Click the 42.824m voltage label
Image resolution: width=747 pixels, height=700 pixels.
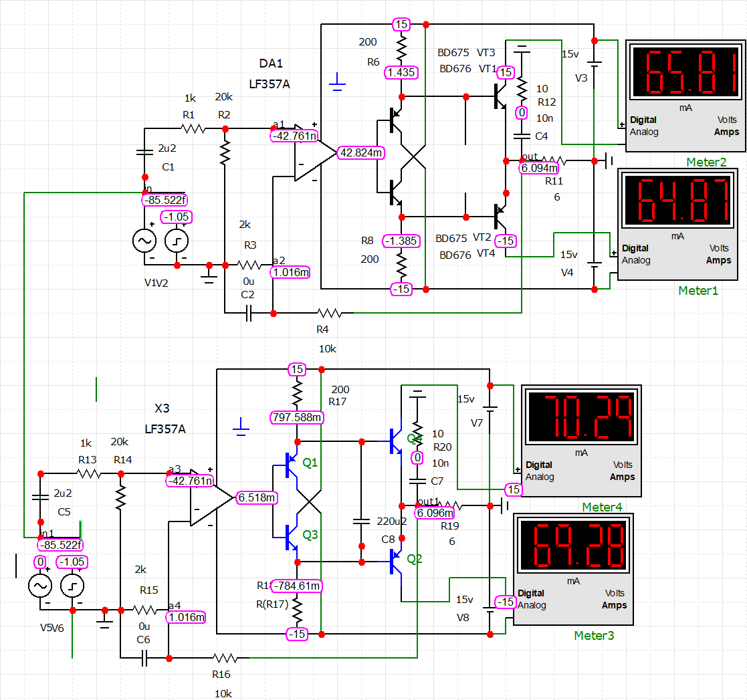(360, 153)
